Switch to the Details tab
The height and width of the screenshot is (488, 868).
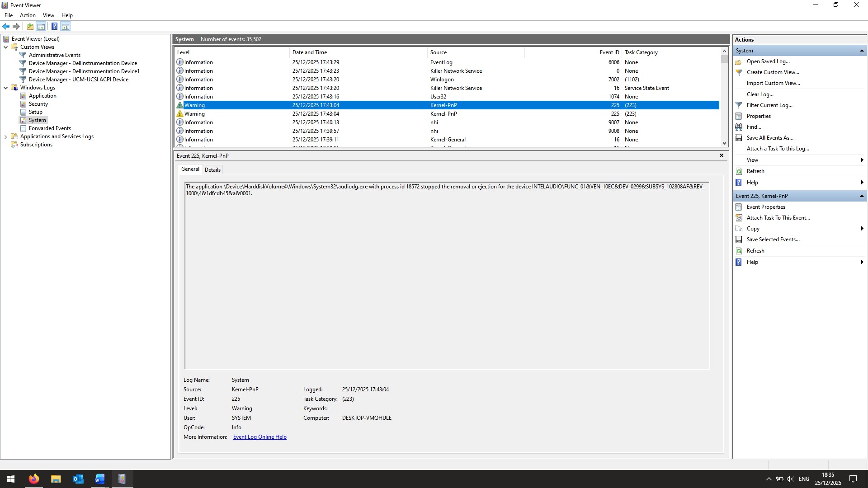(x=212, y=170)
